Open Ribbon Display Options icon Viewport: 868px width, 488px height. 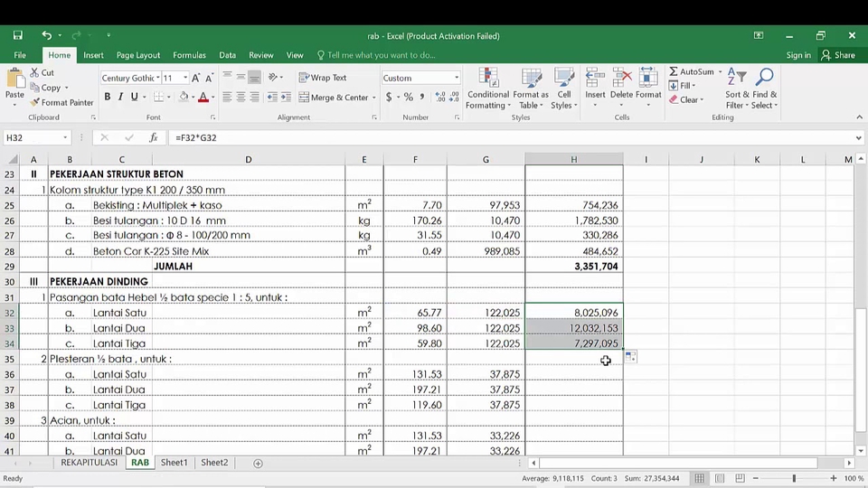pos(759,35)
